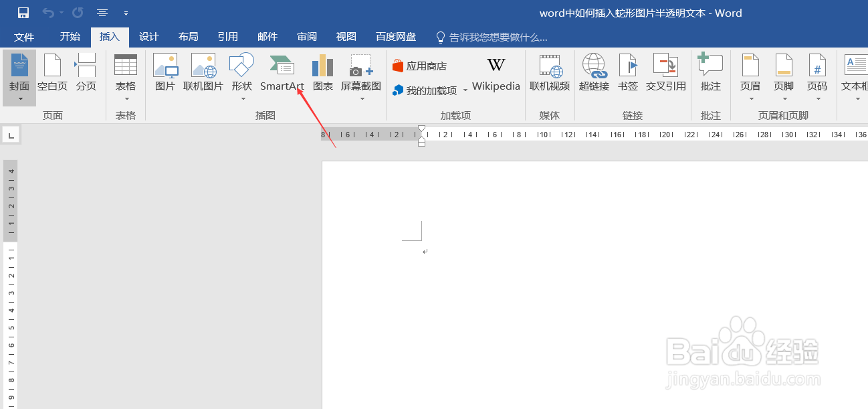Screen dimensions: 868x409
Task: Switch to the 开始 tab
Action: (x=70, y=37)
